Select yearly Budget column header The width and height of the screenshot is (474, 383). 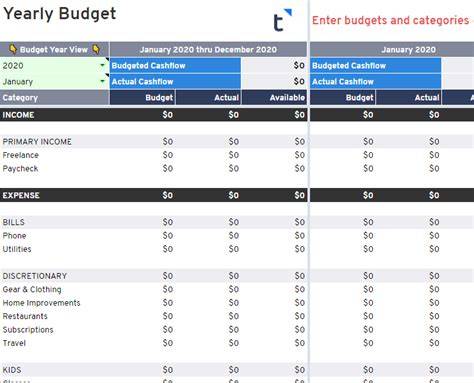click(143, 98)
